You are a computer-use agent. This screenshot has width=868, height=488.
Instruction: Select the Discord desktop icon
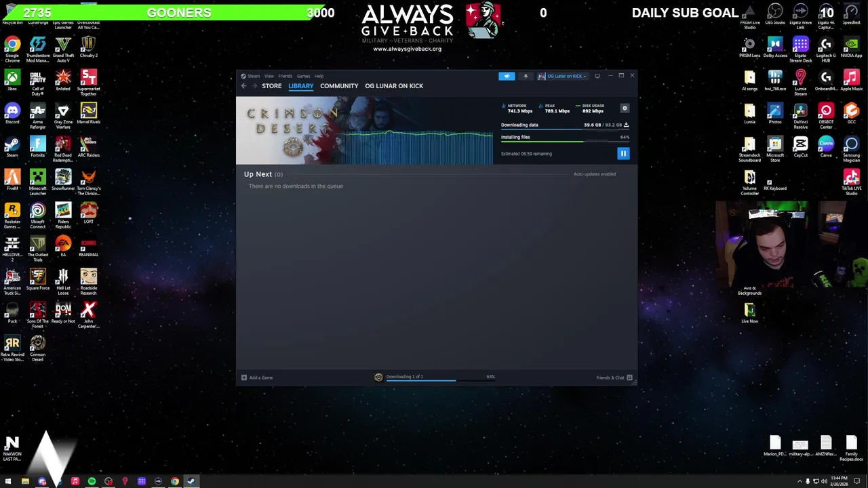pyautogui.click(x=12, y=113)
